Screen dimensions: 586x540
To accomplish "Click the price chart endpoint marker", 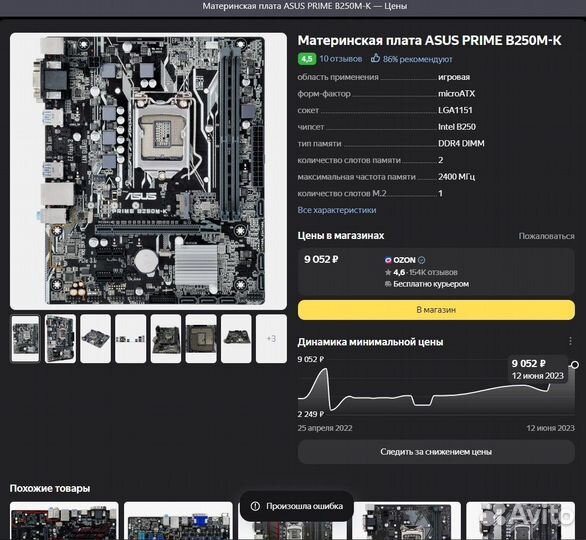I will (x=575, y=365).
